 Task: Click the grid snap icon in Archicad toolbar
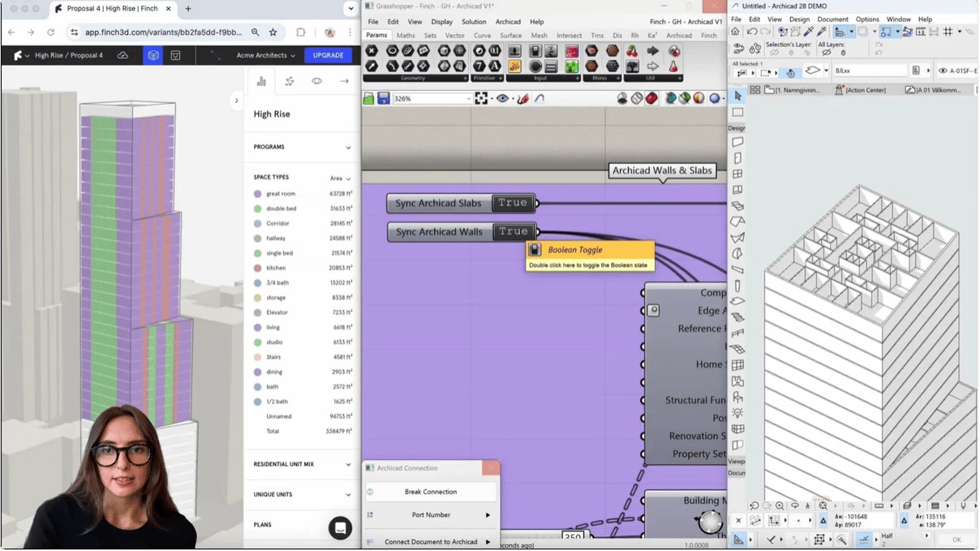coord(948,31)
